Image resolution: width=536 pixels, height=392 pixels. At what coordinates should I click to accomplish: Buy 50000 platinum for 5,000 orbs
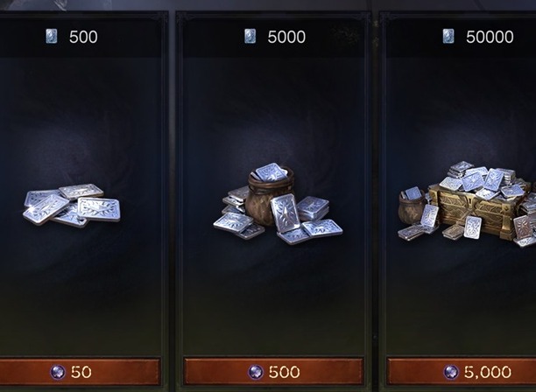click(462, 372)
